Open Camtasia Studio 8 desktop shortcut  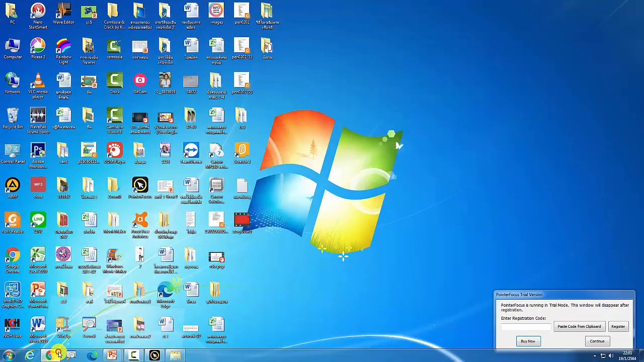click(x=114, y=121)
